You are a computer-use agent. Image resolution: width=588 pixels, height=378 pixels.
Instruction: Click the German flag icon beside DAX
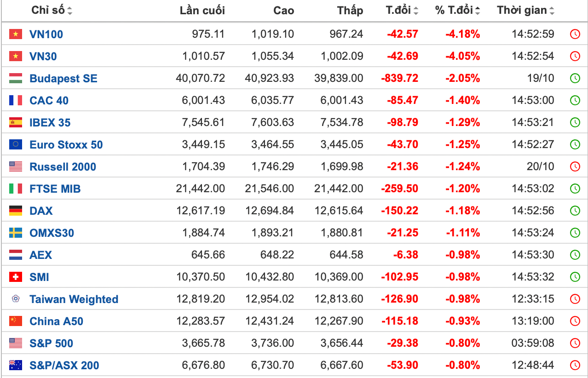(x=16, y=211)
